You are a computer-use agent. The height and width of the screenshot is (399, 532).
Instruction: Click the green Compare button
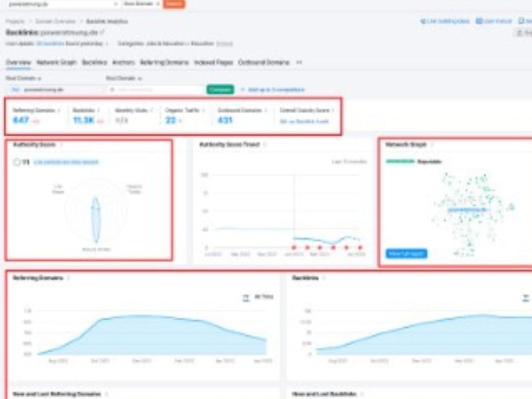tap(220, 89)
